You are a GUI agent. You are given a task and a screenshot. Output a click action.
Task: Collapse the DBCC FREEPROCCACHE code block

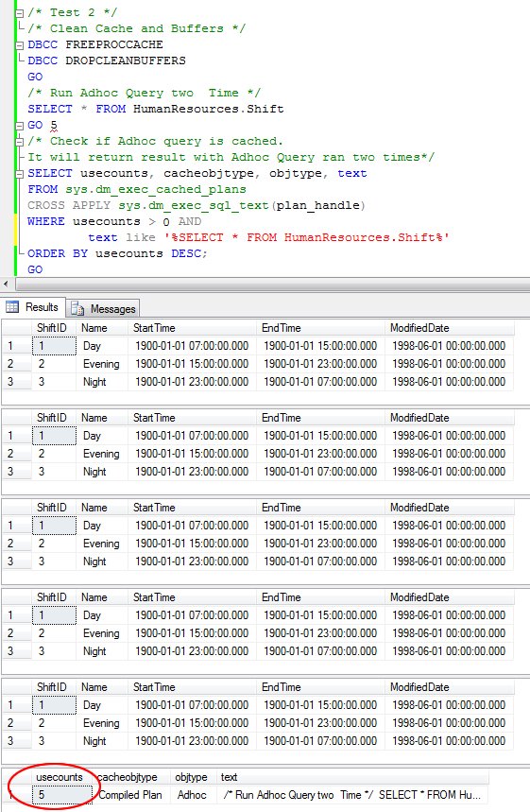20,45
